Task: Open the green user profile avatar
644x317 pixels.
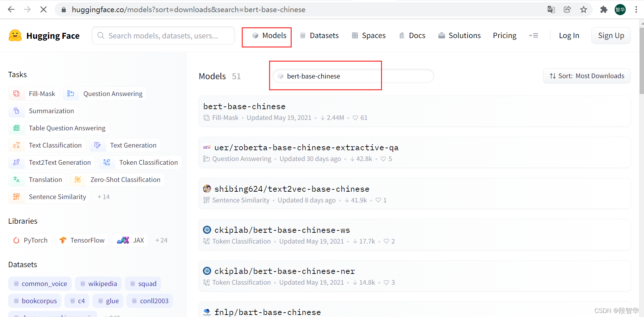Action: coord(620,9)
